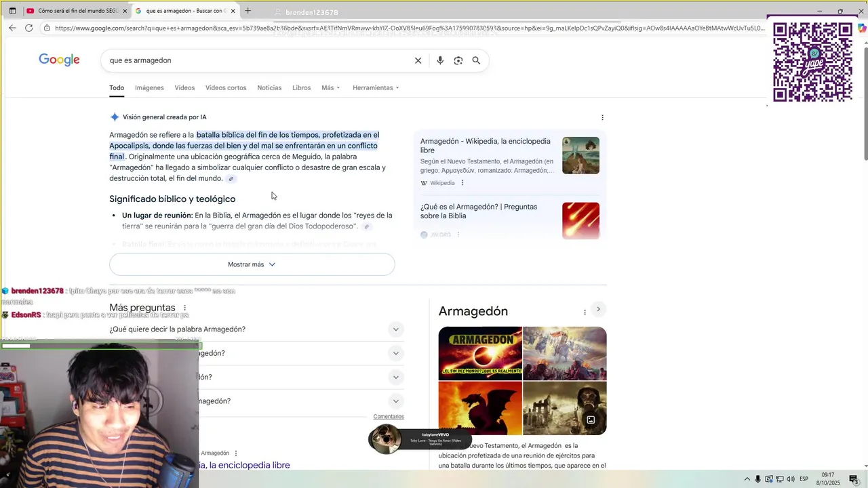Open the red dragon image thumbnail
Viewport: 868px width, 488px height.
click(480, 408)
